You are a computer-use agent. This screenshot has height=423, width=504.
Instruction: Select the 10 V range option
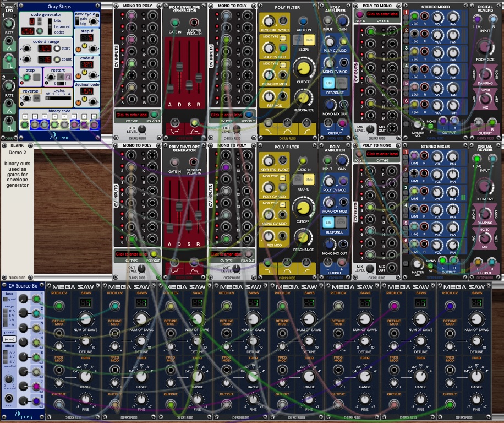5,311
